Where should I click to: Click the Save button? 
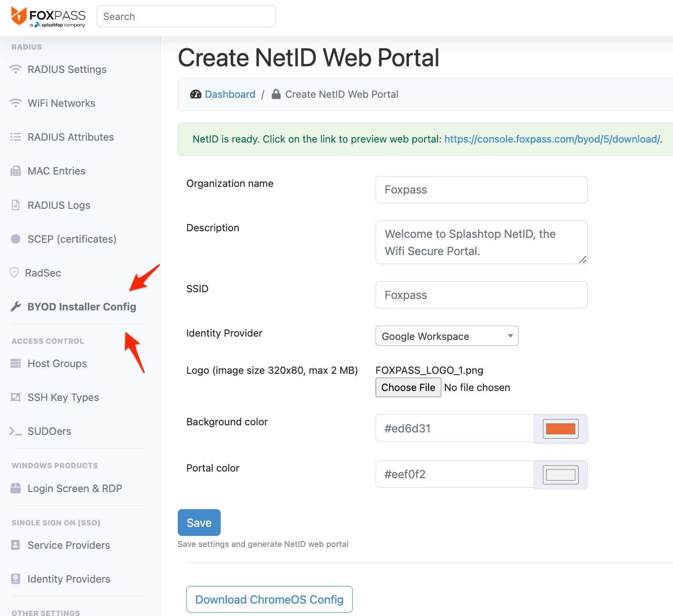(x=199, y=523)
